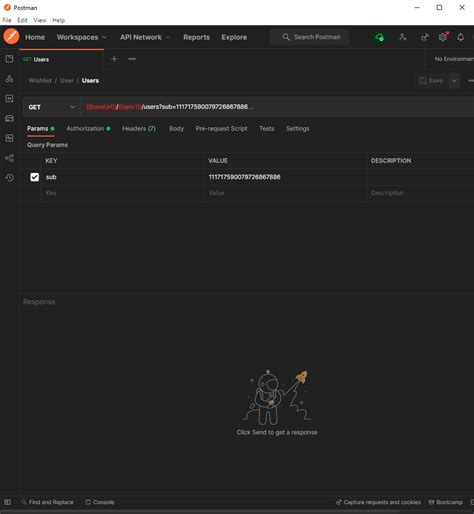Open the Console

[100, 502]
